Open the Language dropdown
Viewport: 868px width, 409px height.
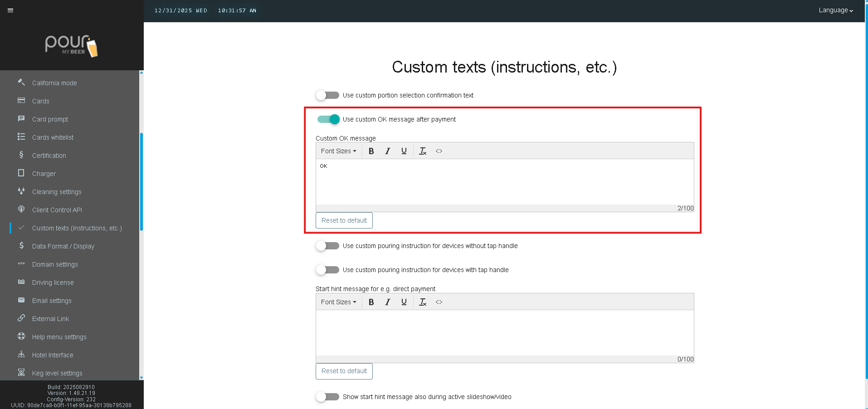(835, 10)
